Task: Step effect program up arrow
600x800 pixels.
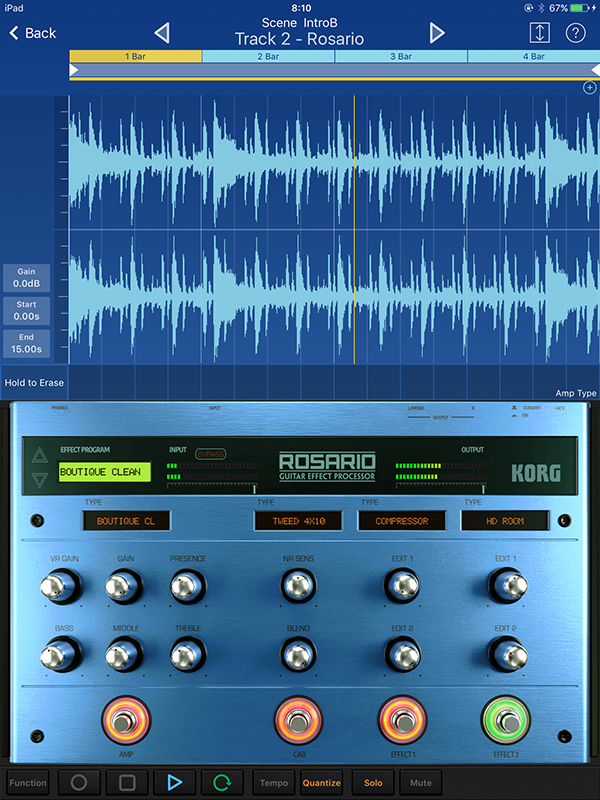Action: click(39, 455)
